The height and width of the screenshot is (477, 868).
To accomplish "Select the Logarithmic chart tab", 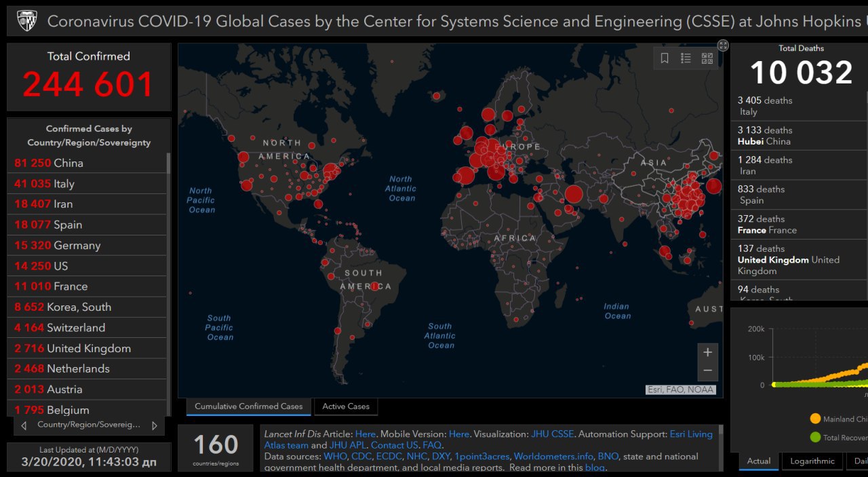I will (812, 461).
